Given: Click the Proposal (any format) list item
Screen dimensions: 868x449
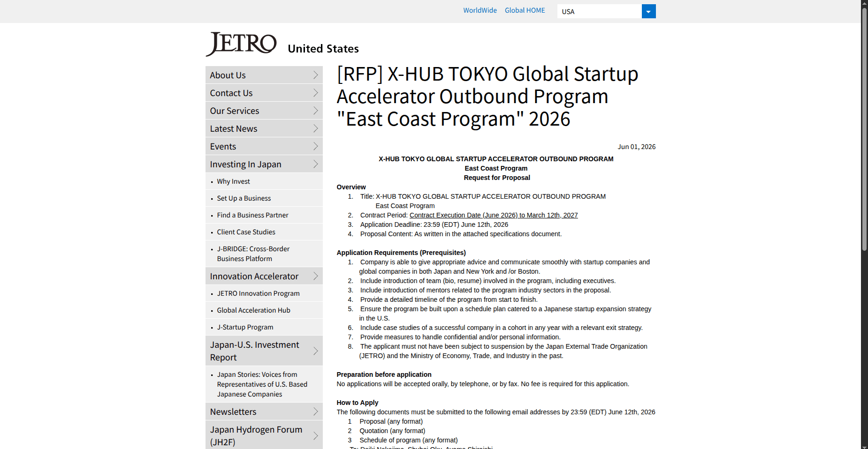Looking at the screenshot, I should (391, 421).
